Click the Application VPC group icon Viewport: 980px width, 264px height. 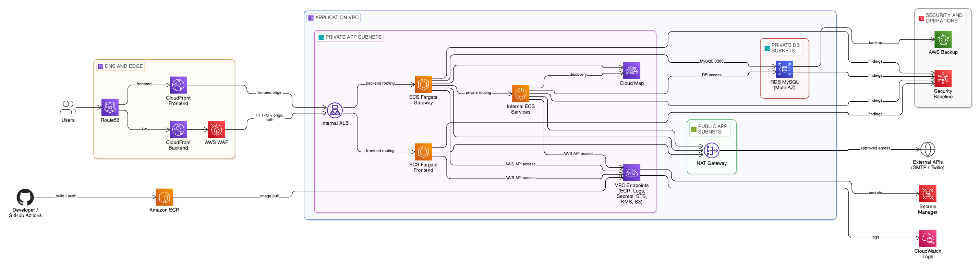tap(311, 18)
